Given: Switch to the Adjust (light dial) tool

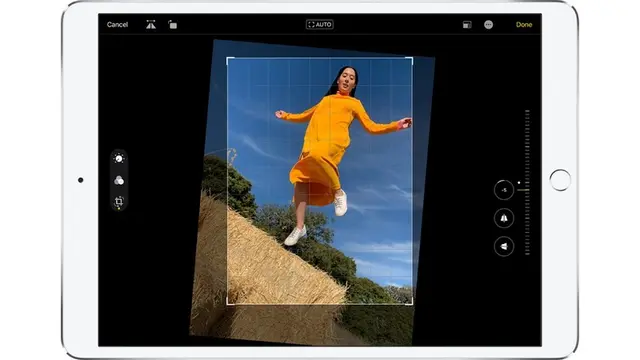Looking at the screenshot, I should [119, 158].
